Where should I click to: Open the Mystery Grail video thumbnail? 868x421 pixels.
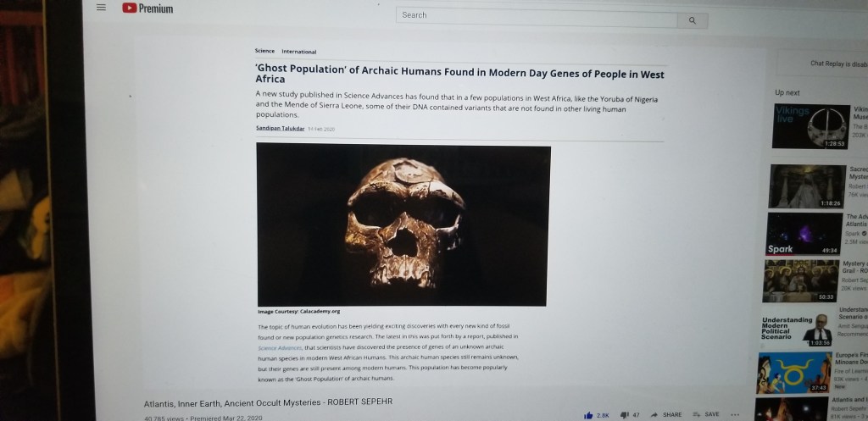(802, 281)
